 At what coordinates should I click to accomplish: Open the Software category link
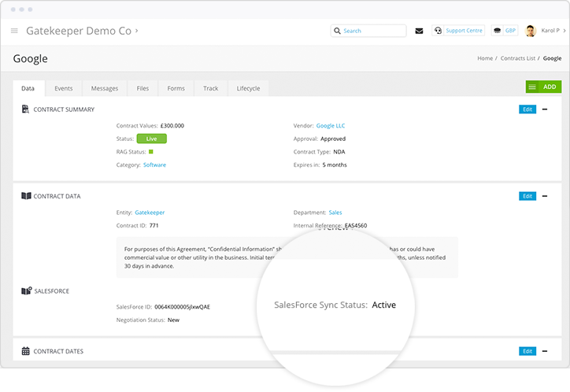tap(154, 165)
